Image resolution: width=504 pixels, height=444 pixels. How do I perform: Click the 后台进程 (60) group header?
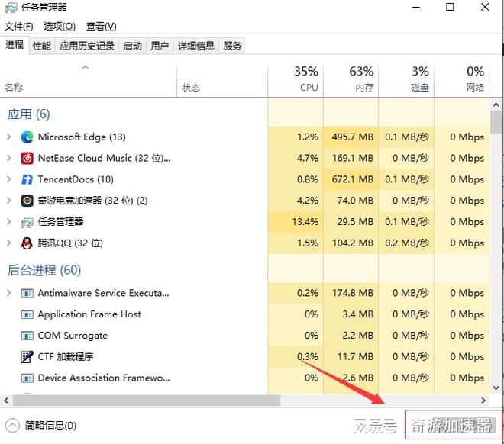44,270
